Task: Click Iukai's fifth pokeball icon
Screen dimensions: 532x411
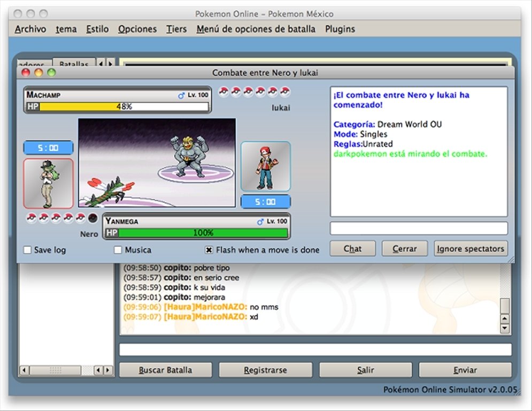Action: (273, 92)
